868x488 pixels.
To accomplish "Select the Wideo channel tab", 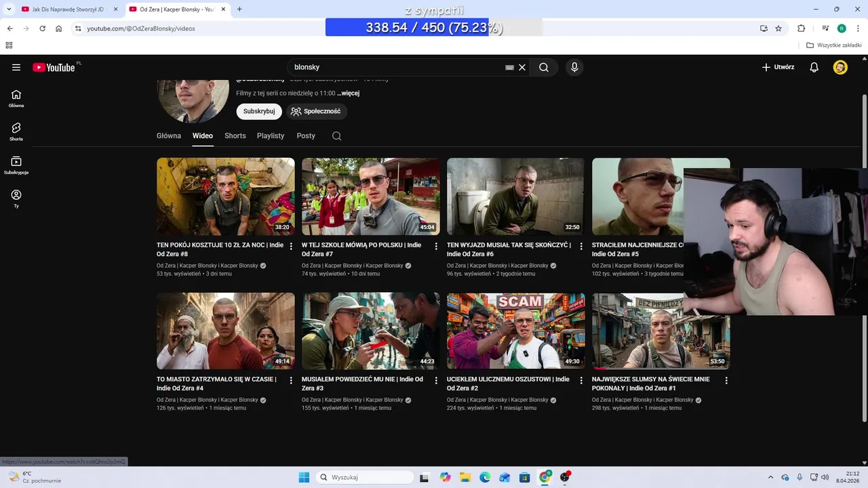I will 203,136.
